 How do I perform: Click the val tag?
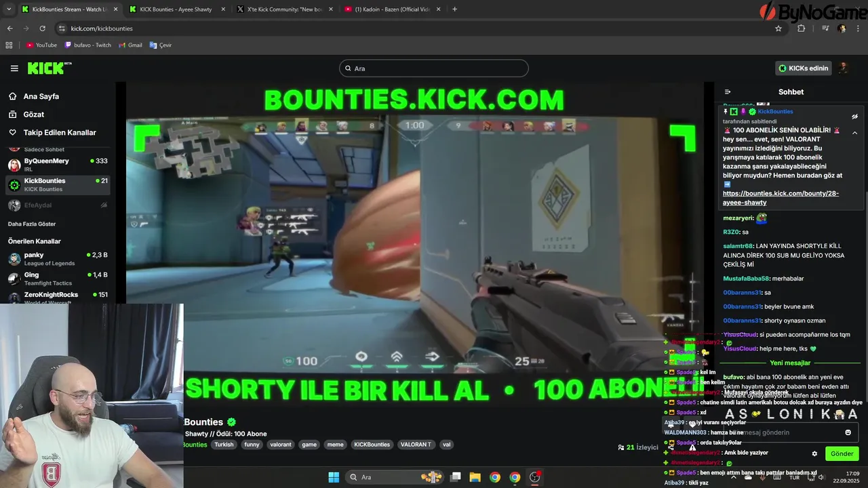pyautogui.click(x=446, y=445)
